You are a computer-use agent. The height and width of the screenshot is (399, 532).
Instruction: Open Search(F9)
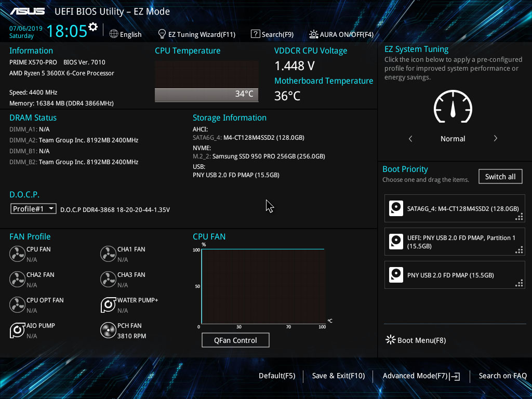click(x=277, y=34)
